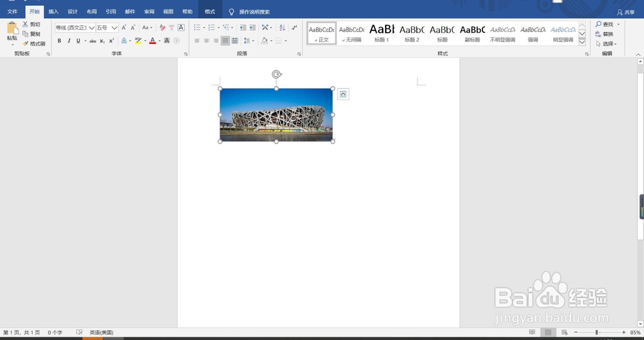Decrease paragraph indent
The height and width of the screenshot is (340, 644).
click(x=243, y=28)
